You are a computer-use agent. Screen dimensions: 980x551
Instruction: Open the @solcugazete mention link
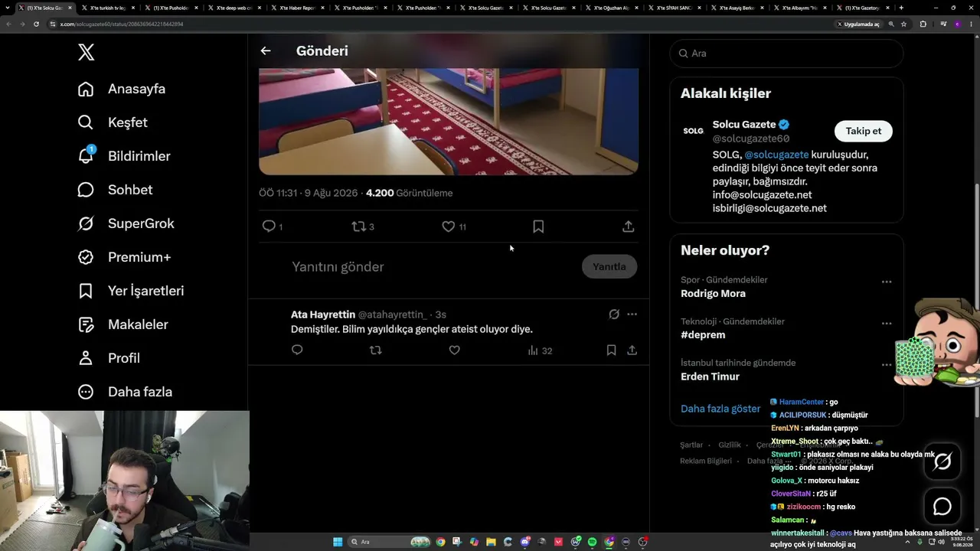776,154
